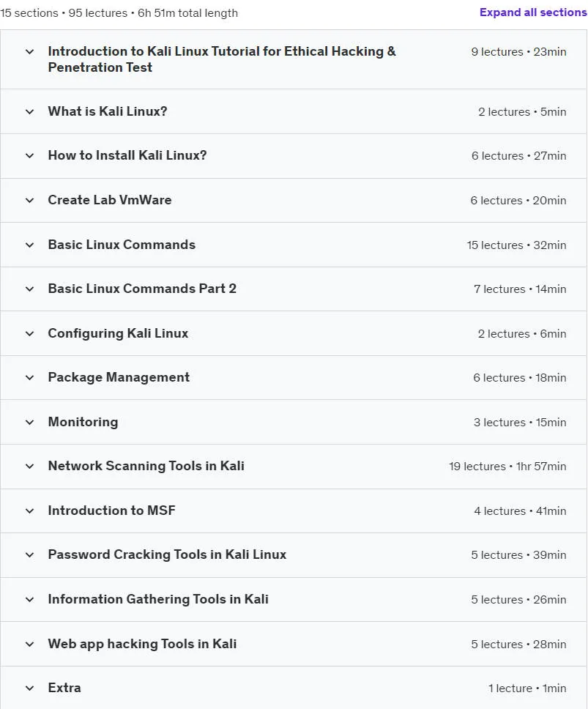The width and height of the screenshot is (588, 709).
Task: Select Web app hacking Tools in Kali title
Action: coord(142,644)
